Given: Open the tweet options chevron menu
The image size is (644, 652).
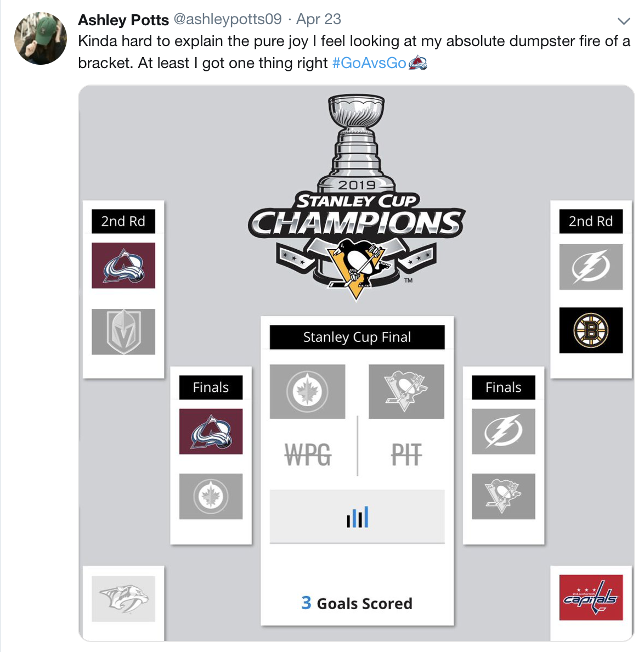Looking at the screenshot, I should click(624, 21).
